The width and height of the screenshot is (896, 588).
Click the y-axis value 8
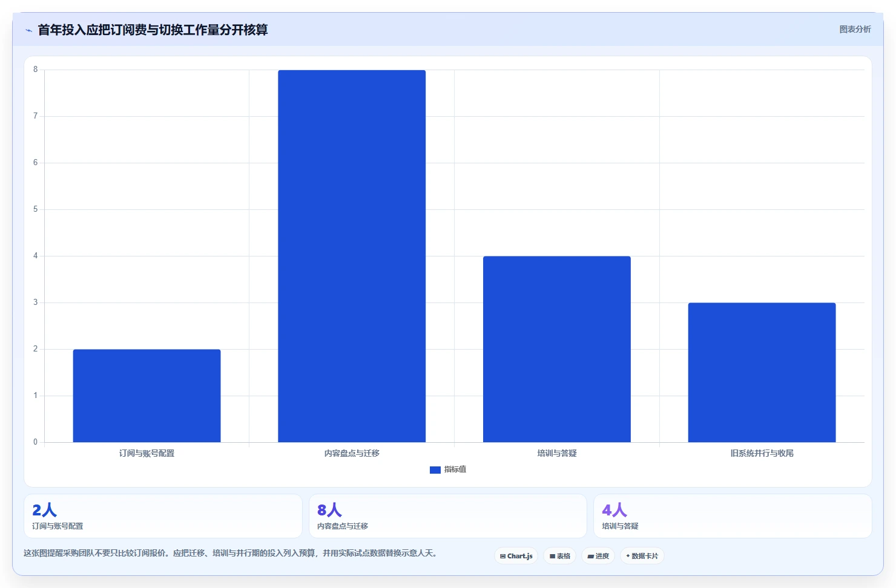pyautogui.click(x=35, y=70)
